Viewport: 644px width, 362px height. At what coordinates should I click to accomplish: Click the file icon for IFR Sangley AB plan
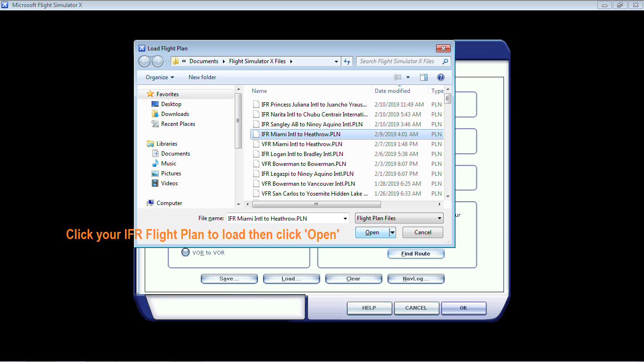point(256,124)
